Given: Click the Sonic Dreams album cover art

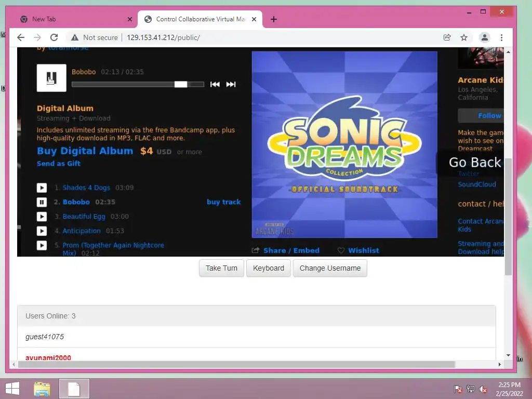Looking at the screenshot, I should pos(344,144).
